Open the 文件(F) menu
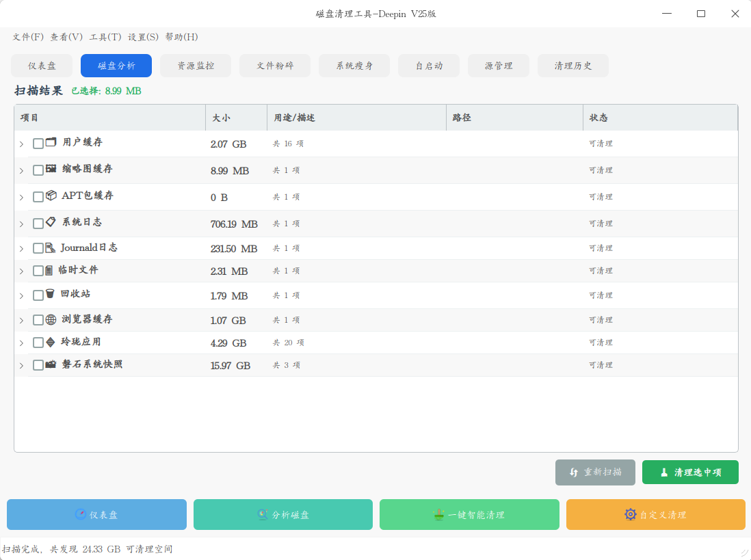The width and height of the screenshot is (751, 560). (28, 37)
